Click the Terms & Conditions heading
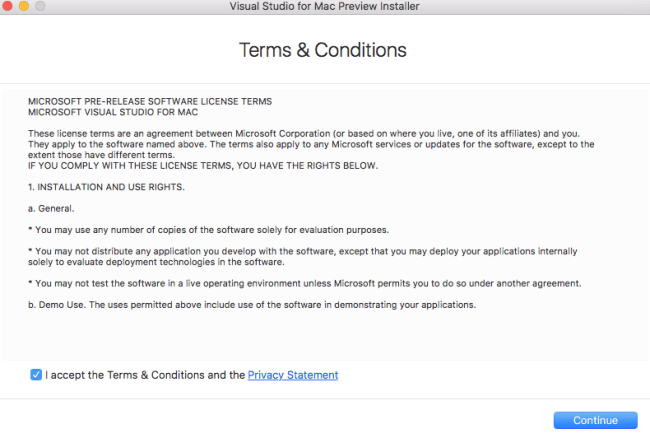 click(323, 50)
